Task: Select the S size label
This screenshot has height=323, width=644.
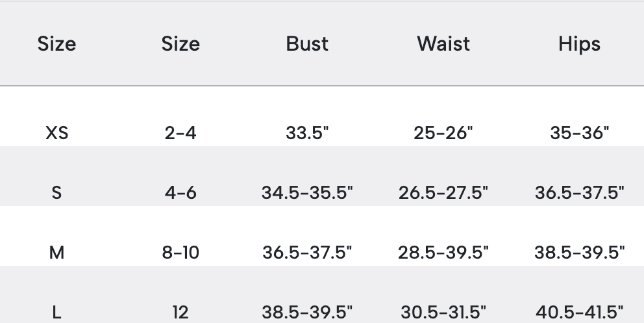Action: point(56,192)
